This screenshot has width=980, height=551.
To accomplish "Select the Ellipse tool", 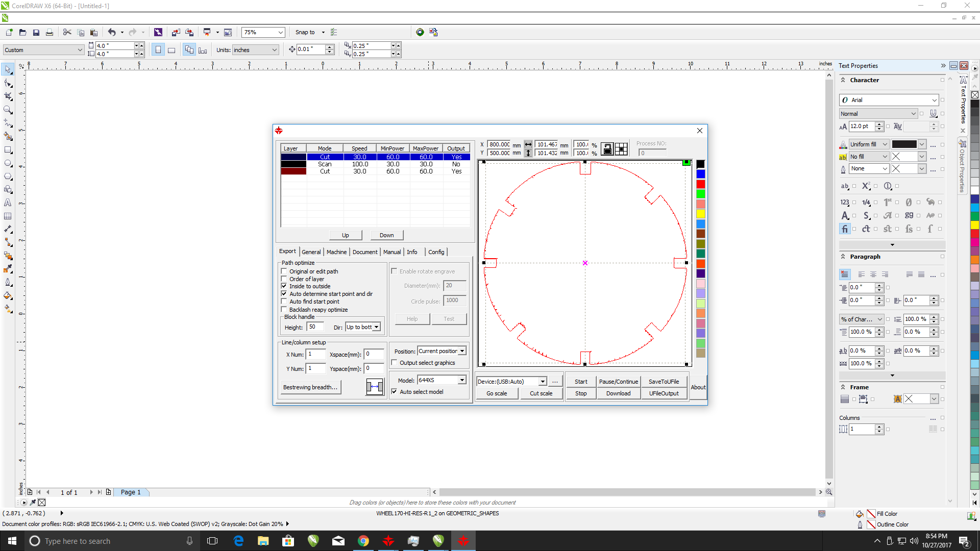I will click(8, 163).
